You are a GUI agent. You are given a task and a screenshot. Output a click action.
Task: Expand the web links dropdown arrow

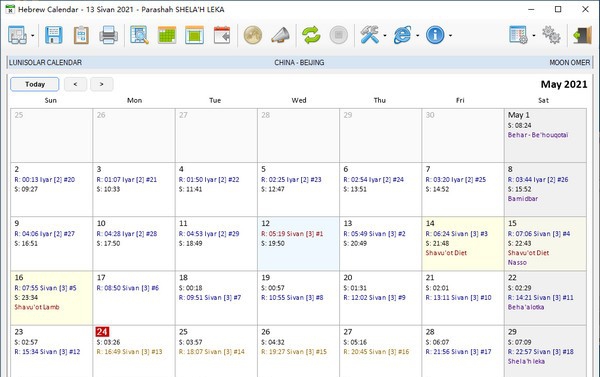point(417,36)
